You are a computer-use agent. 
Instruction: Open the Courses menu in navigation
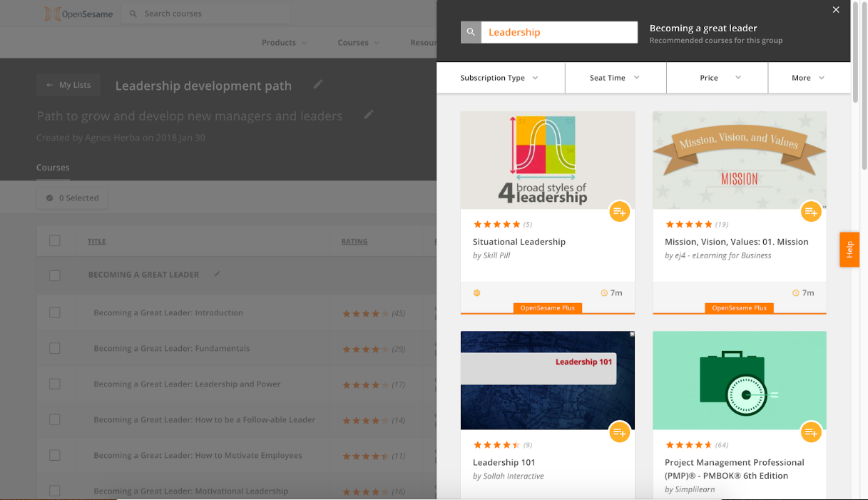[358, 43]
